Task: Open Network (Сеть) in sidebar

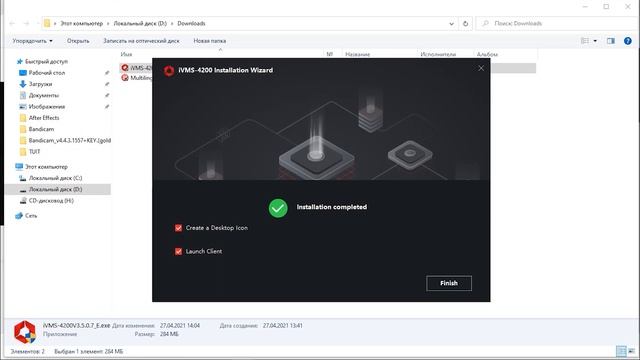Action: tap(31, 216)
